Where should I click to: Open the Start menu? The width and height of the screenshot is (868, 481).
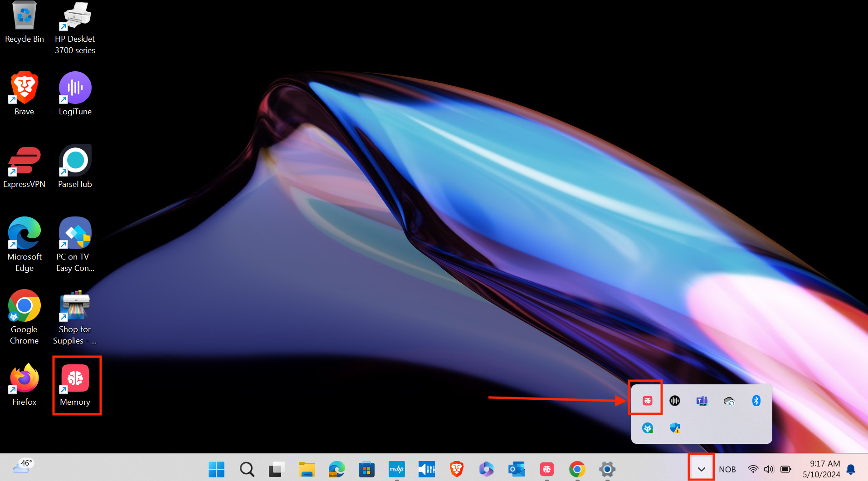[216, 469]
